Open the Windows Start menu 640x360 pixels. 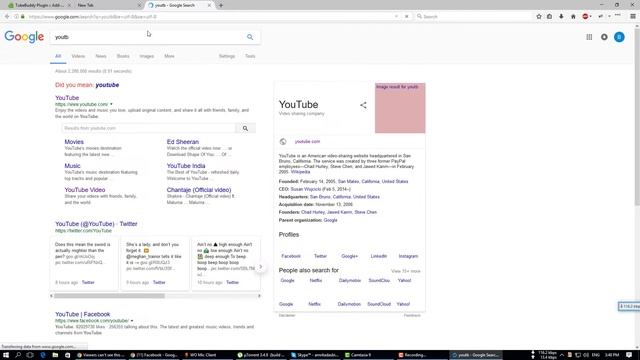(6, 355)
